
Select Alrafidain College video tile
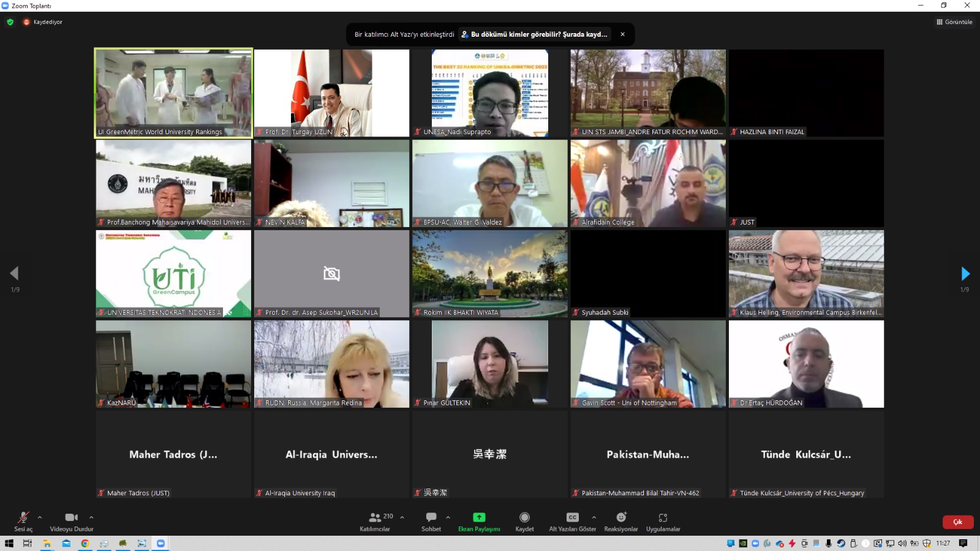(x=648, y=184)
